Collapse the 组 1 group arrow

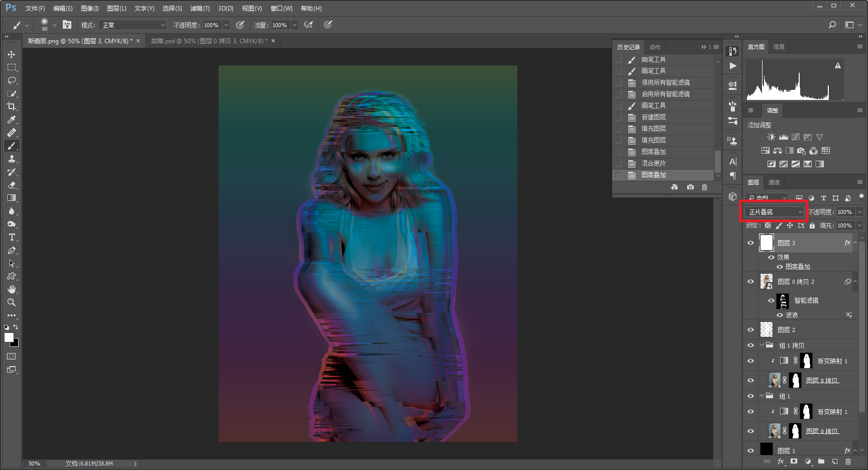(x=762, y=396)
